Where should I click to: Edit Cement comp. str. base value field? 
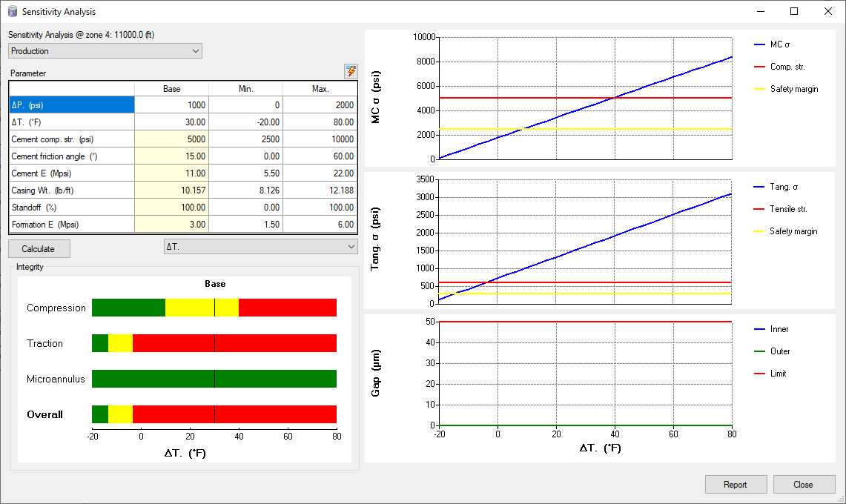click(171, 139)
